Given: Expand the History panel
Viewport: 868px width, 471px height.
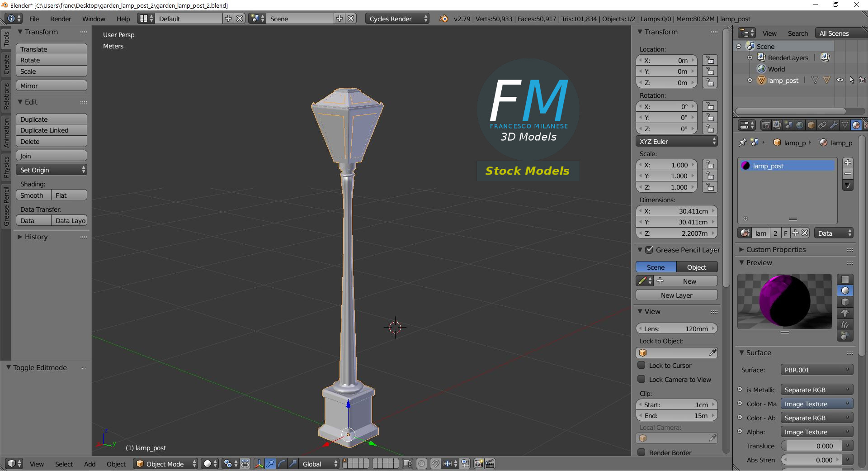Looking at the screenshot, I should tap(20, 237).
